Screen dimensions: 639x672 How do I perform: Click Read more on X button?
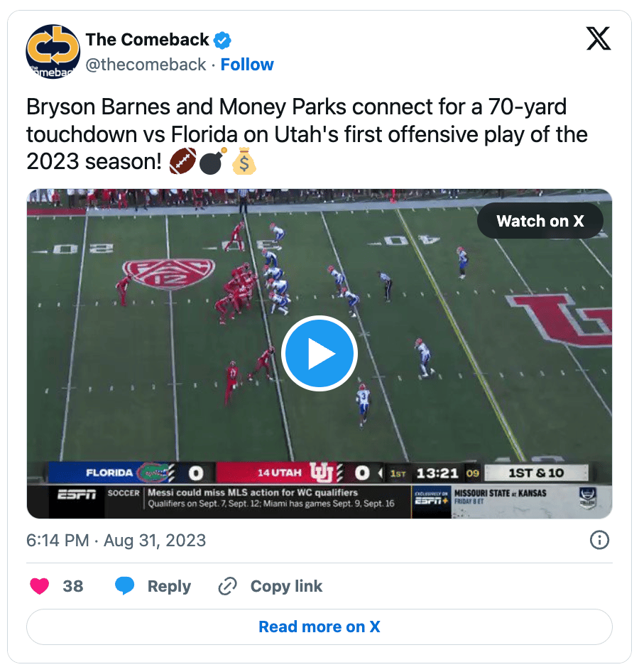tap(319, 627)
